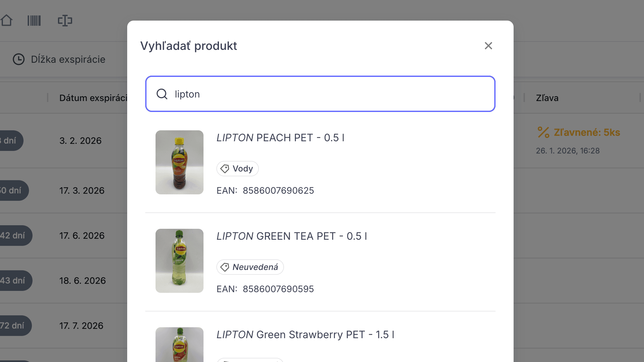The width and height of the screenshot is (644, 362).
Task: Click the clock icon beside Dĺžka exspirácie
Action: point(19,59)
